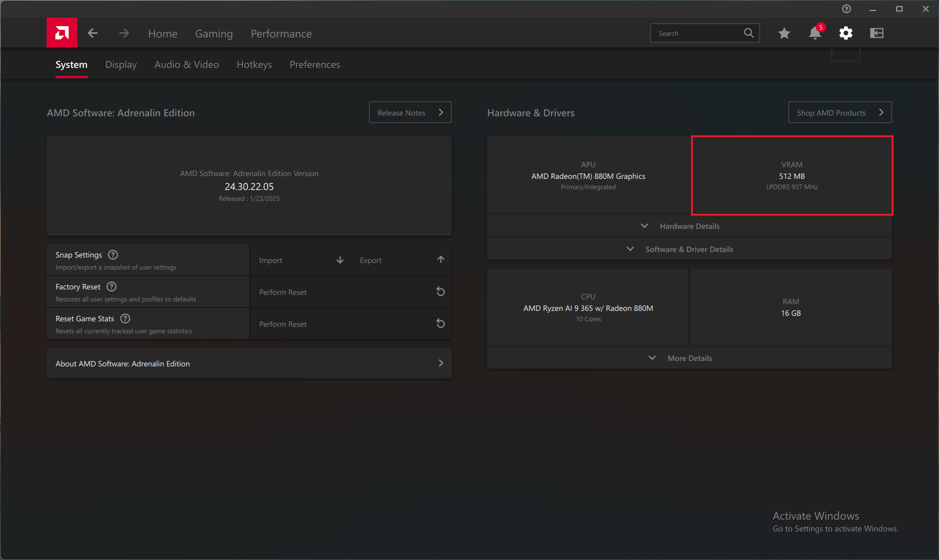939x560 pixels.
Task: Click the 'Reset Game Stats' label
Action: click(84, 319)
